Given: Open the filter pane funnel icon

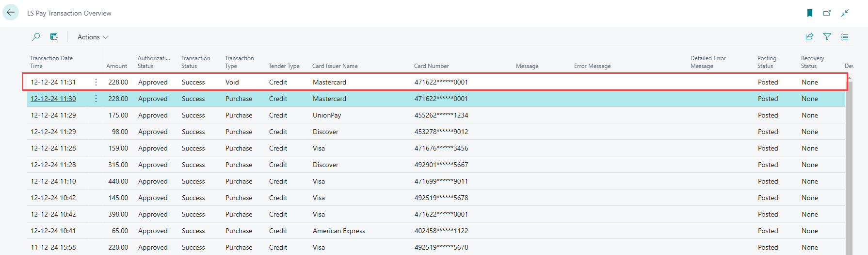Looking at the screenshot, I should coord(827,36).
